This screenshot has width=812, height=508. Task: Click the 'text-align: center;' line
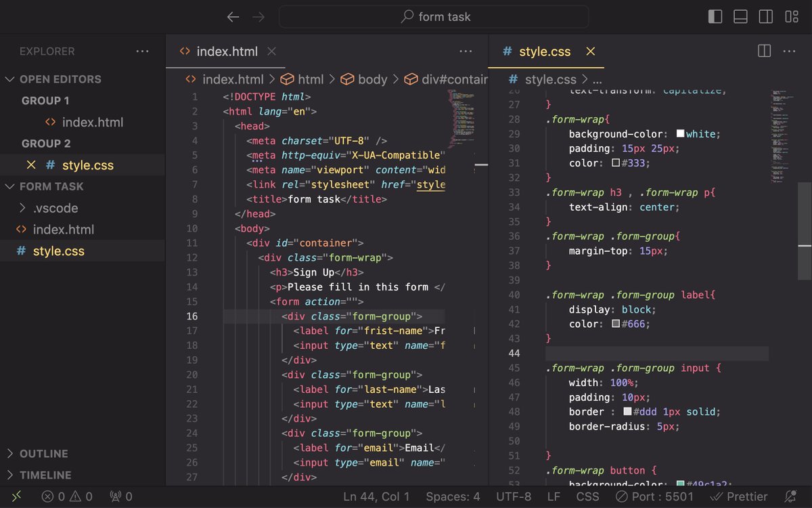(624, 207)
